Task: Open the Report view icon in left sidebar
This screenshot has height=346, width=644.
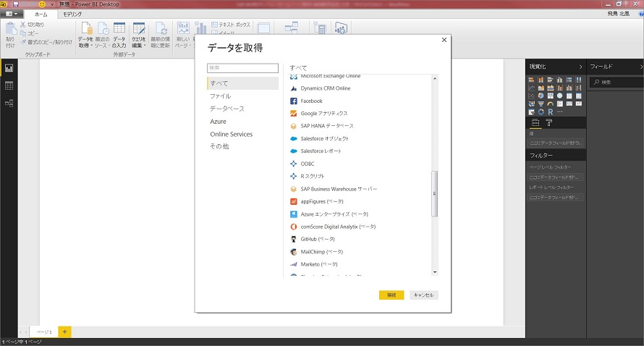Action: 9,68
